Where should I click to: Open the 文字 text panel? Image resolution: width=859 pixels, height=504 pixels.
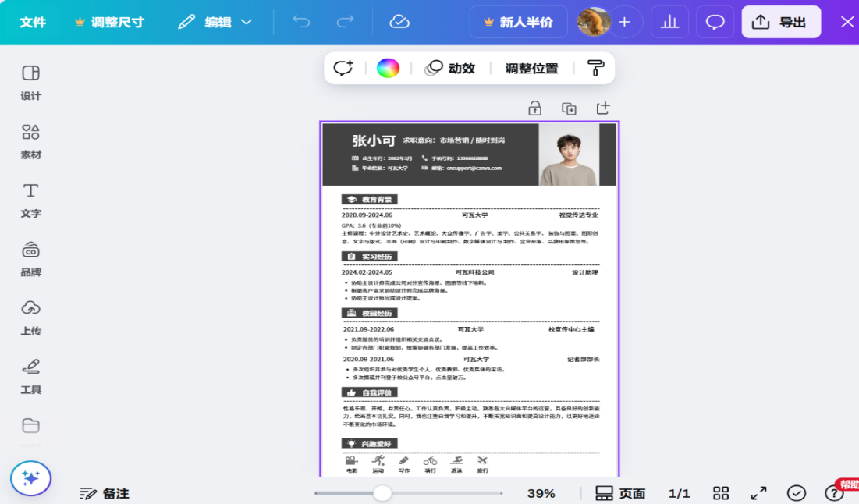pyautogui.click(x=30, y=201)
